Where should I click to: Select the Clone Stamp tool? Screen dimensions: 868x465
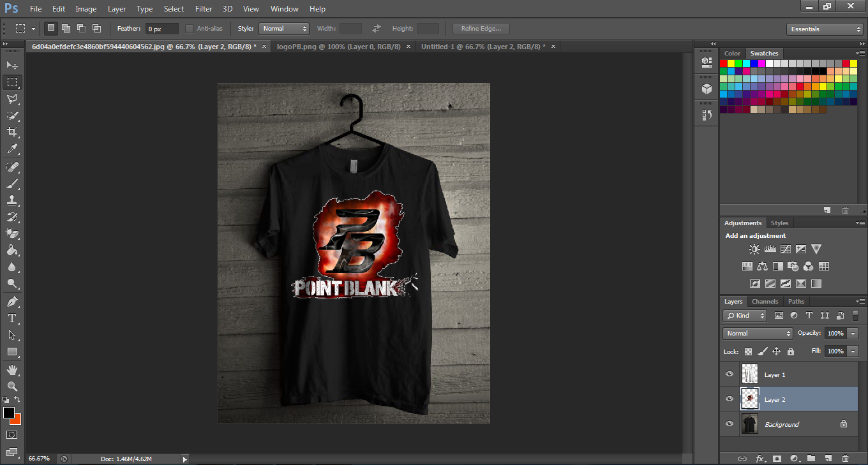pos(12,200)
